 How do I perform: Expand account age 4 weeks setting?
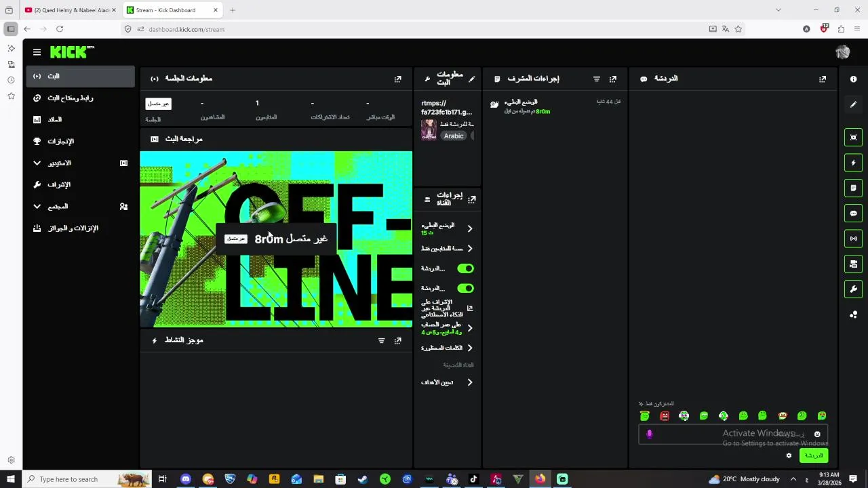tap(469, 328)
